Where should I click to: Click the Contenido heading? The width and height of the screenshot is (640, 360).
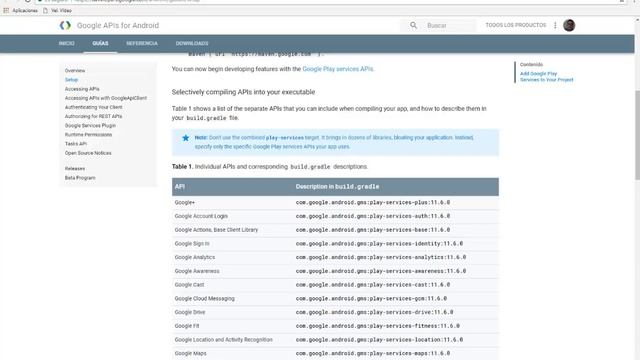(x=531, y=64)
